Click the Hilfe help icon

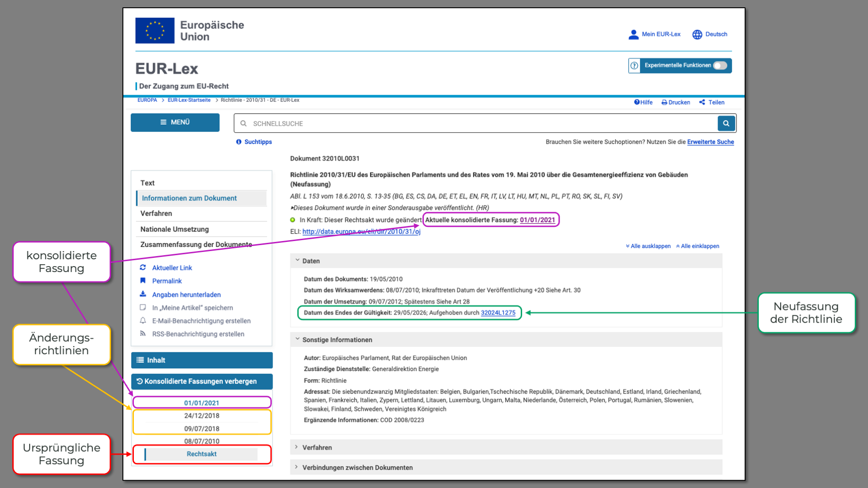coord(637,102)
